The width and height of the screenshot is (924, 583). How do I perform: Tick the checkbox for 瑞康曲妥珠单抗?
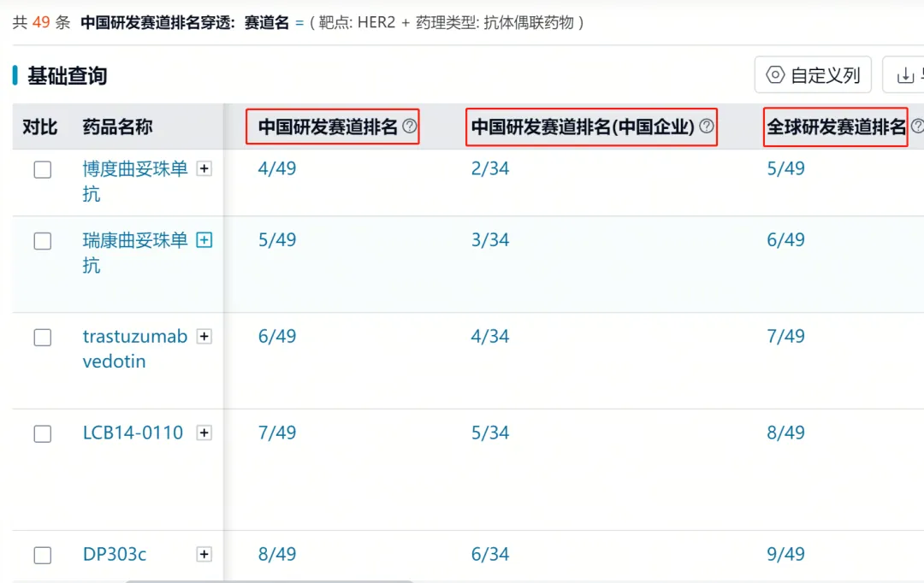click(x=43, y=241)
